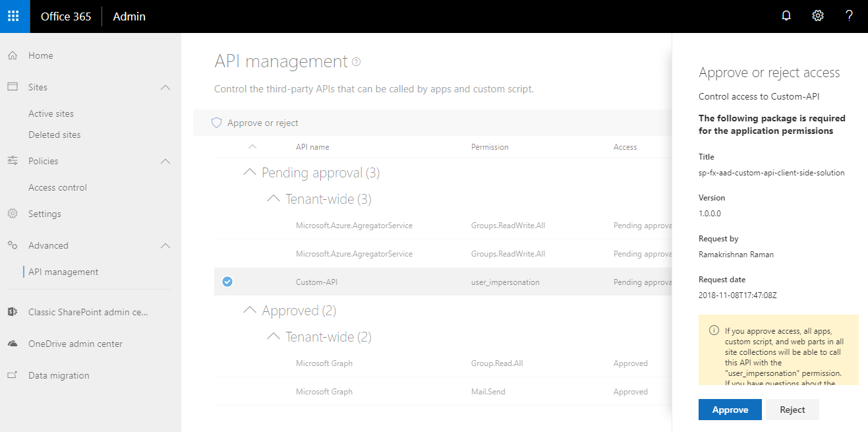Open Settings in sidebar
Screen dimensions: 868x432
(x=45, y=214)
